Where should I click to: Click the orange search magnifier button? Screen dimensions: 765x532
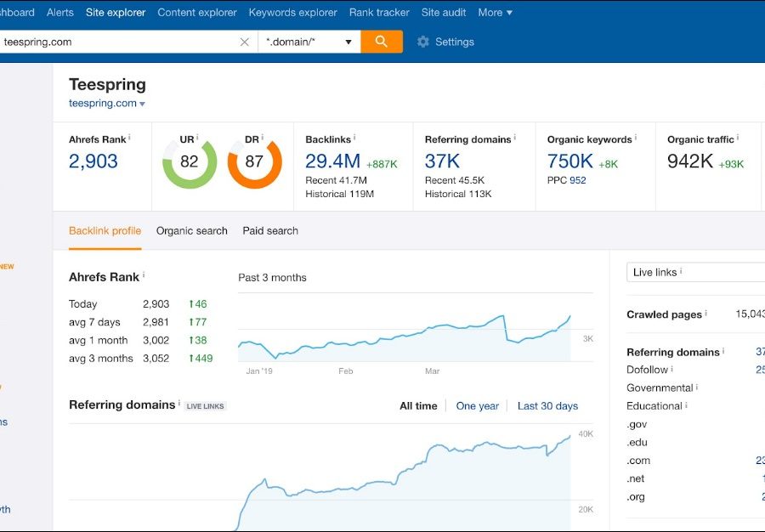pyautogui.click(x=381, y=42)
